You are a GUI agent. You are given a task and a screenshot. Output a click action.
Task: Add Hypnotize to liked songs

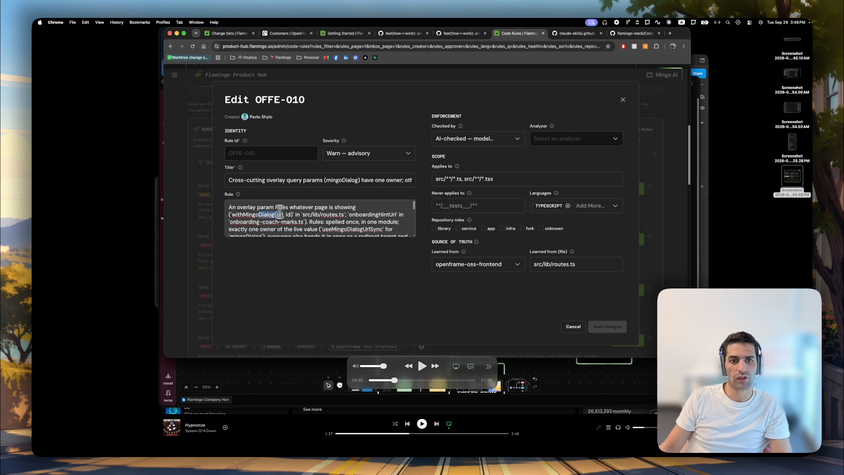click(225, 428)
